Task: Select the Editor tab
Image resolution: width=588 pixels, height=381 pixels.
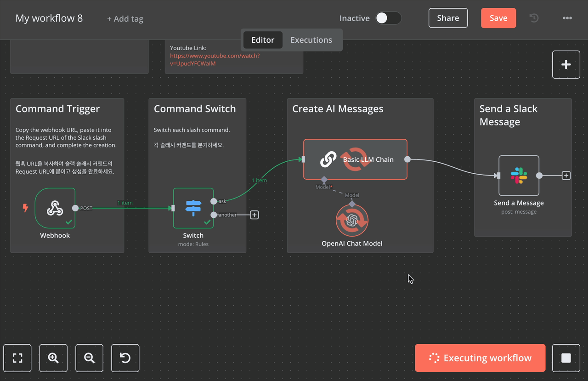Action: 263,40
